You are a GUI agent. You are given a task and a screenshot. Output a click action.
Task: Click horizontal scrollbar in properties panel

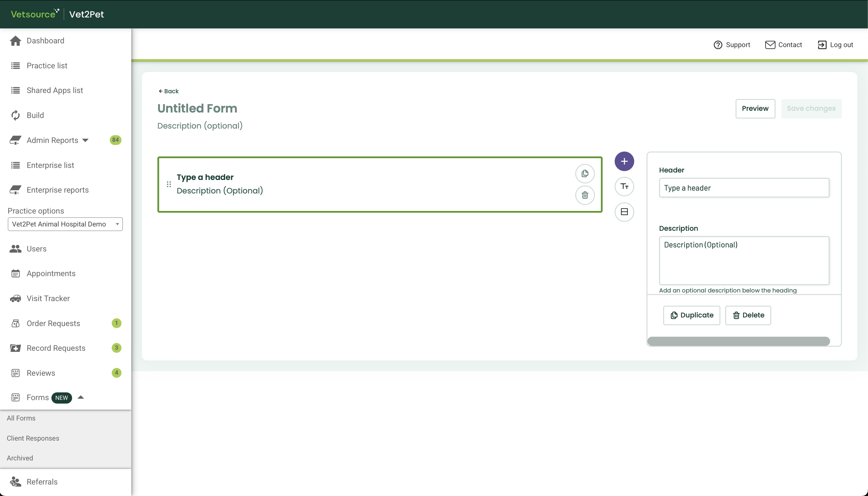pyautogui.click(x=738, y=341)
